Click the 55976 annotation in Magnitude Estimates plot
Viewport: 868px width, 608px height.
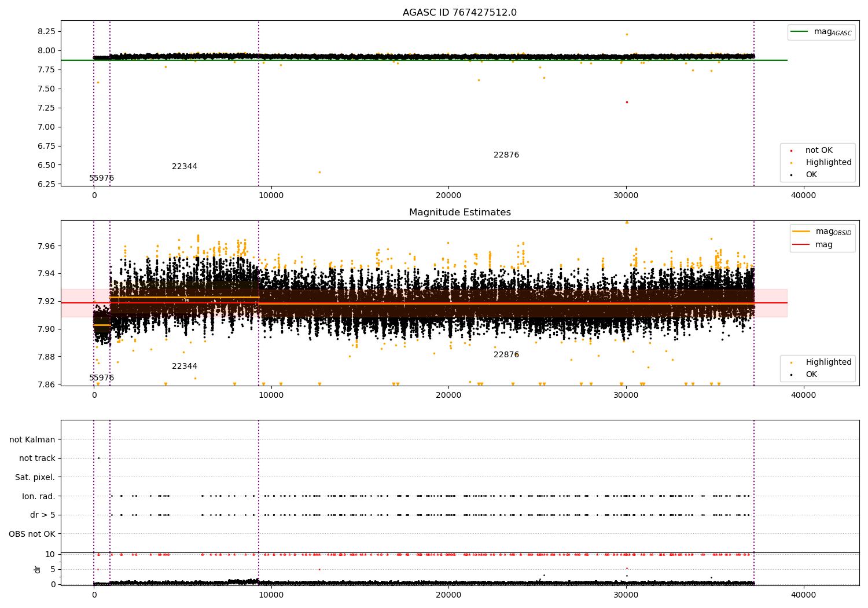[x=102, y=378]
